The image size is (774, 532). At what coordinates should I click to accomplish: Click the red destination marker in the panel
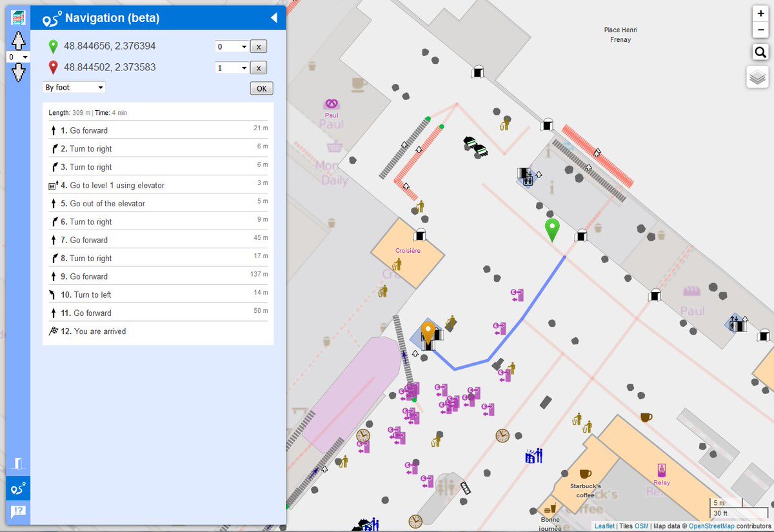[x=54, y=68]
